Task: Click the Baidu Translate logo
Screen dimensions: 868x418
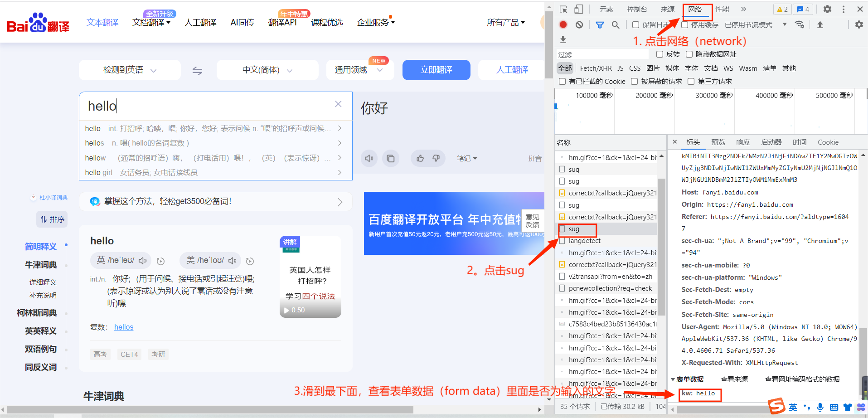Action: (38, 23)
